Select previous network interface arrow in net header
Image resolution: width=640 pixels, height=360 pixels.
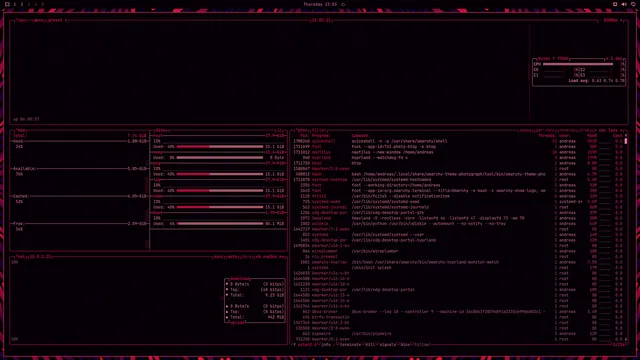(256, 257)
